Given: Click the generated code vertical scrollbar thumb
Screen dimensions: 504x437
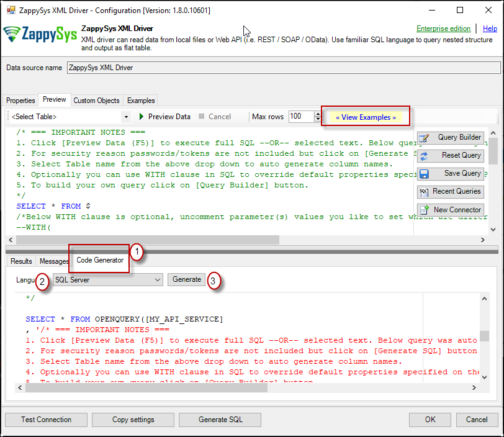Looking at the screenshot, I should [484, 336].
